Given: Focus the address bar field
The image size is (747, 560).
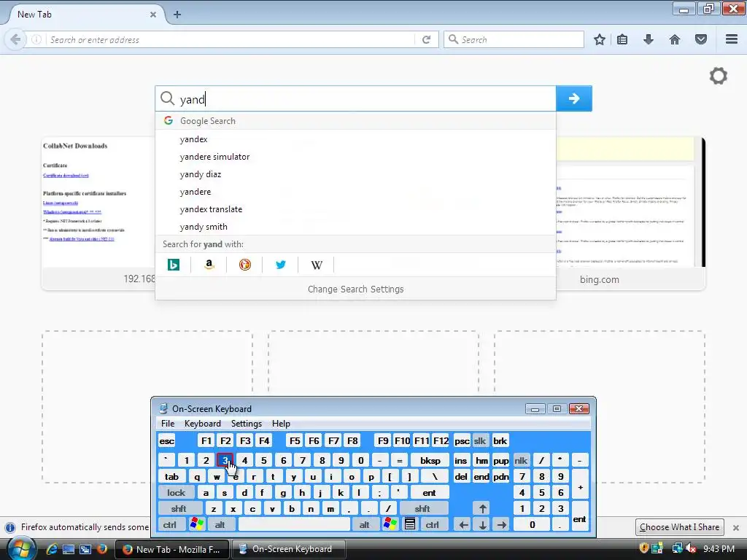Looking at the screenshot, I should click(231, 39).
